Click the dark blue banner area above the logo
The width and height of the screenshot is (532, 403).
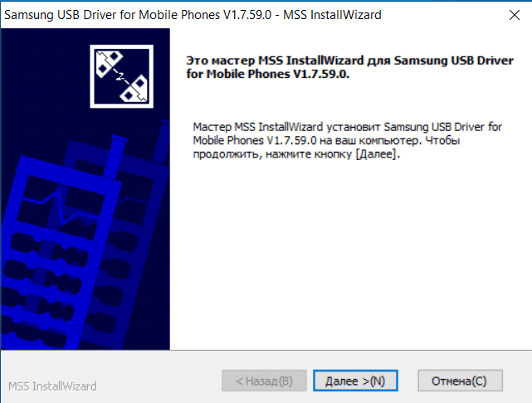(85, 36)
